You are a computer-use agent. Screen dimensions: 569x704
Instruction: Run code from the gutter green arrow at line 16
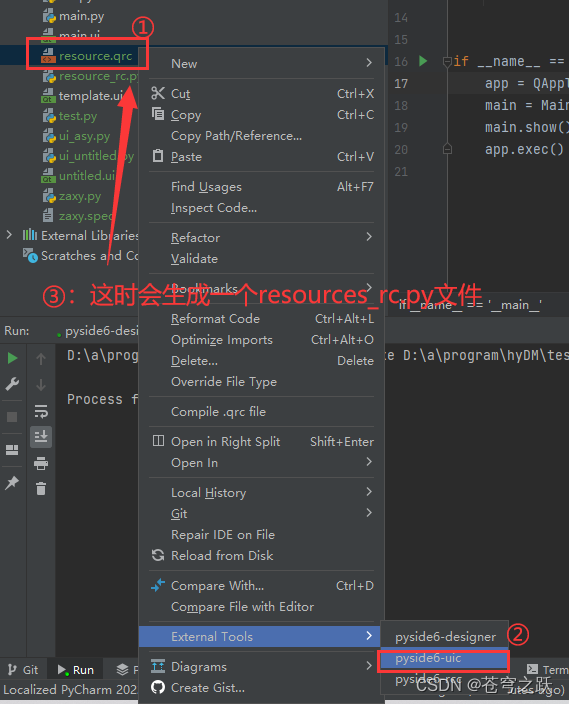423,61
